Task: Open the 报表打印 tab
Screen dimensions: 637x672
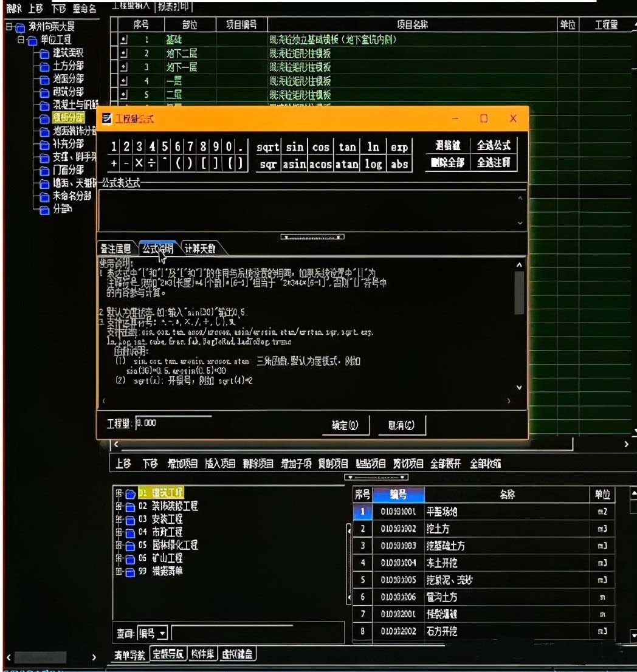Action: point(173,6)
